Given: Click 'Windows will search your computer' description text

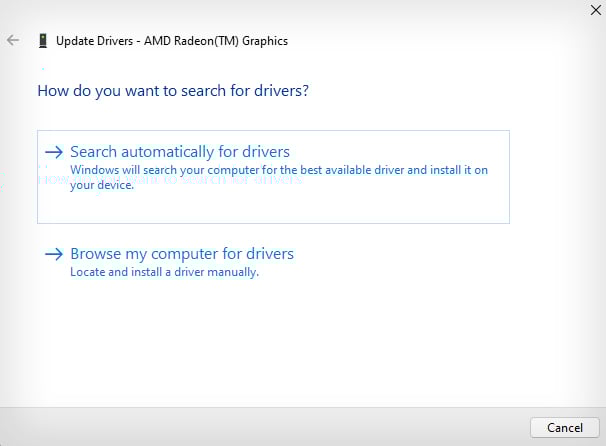Looking at the screenshot, I should [279, 177].
